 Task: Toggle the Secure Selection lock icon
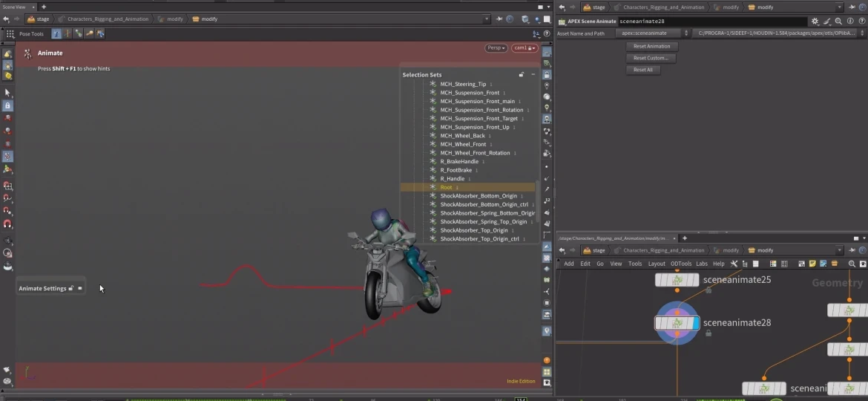pos(7,105)
